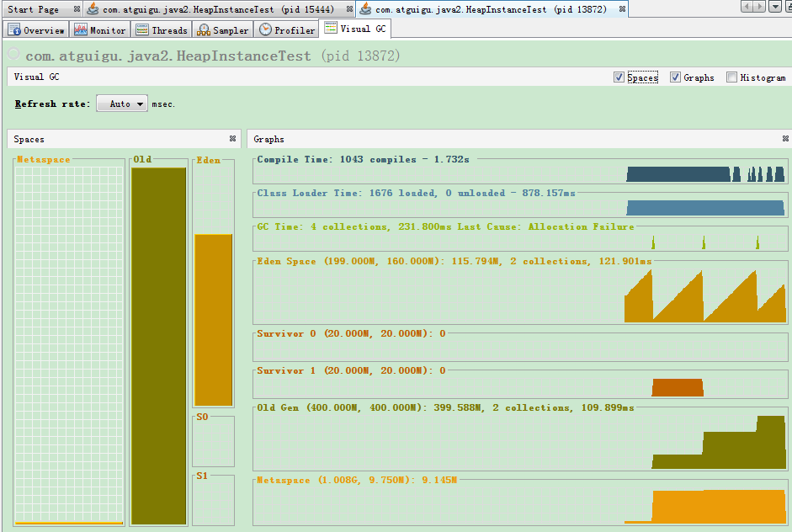Click the Metaspace grid in Spaces panel
792x532 pixels.
click(x=69, y=346)
